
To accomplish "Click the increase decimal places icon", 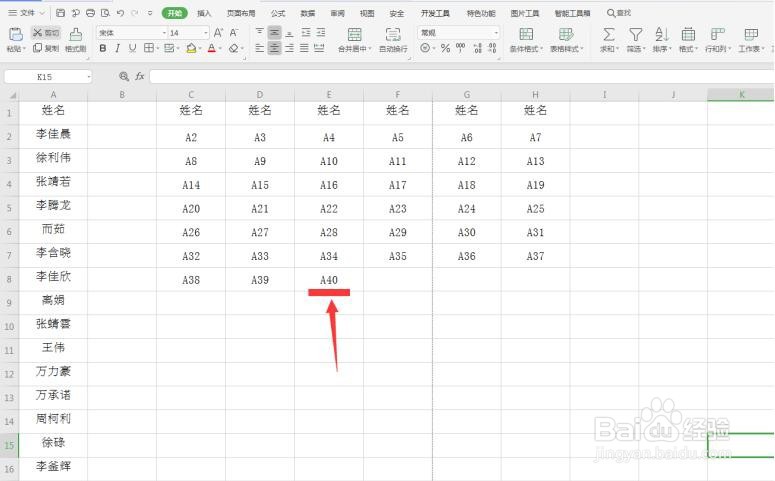I will click(x=477, y=48).
